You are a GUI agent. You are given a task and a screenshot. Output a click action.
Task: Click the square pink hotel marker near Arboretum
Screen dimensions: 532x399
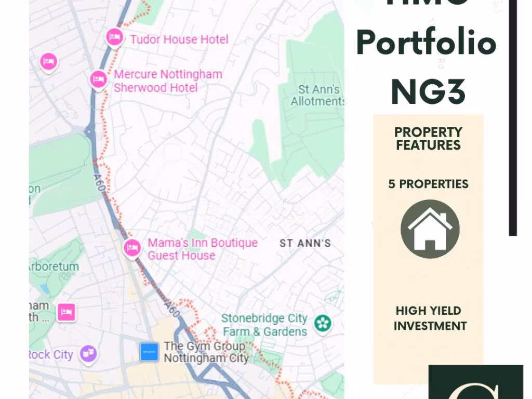point(66,312)
